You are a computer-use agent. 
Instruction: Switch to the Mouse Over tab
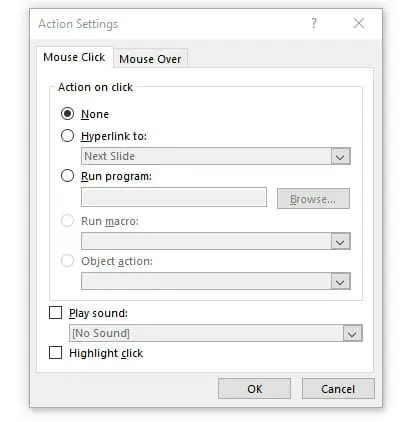(x=150, y=59)
